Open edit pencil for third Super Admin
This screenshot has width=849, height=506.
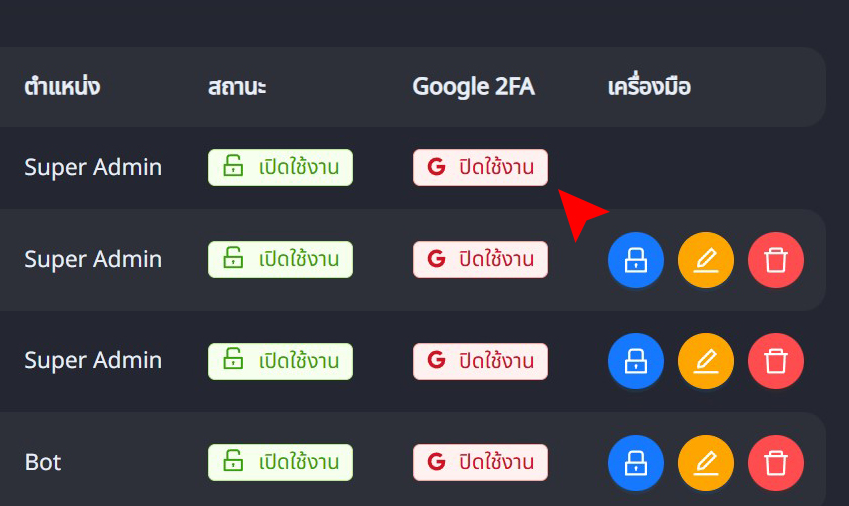(x=706, y=361)
